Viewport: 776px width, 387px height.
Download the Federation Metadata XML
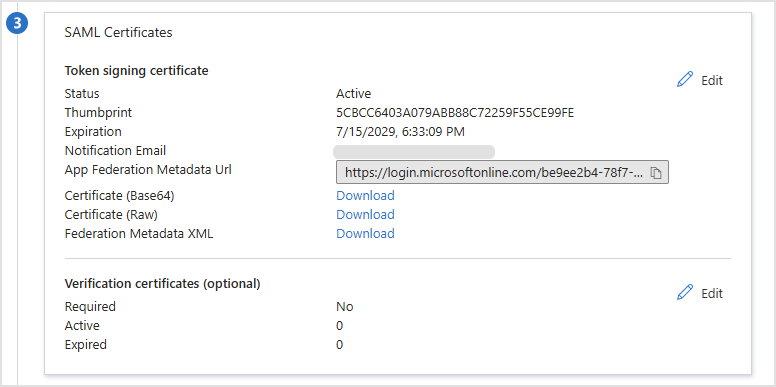365,233
